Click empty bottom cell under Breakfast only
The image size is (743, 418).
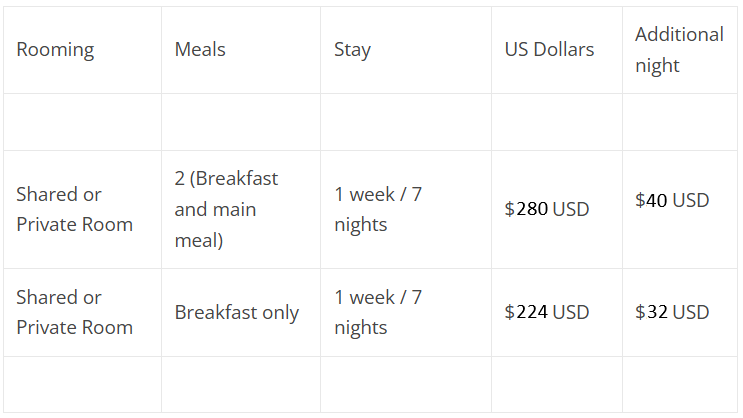[241, 384]
